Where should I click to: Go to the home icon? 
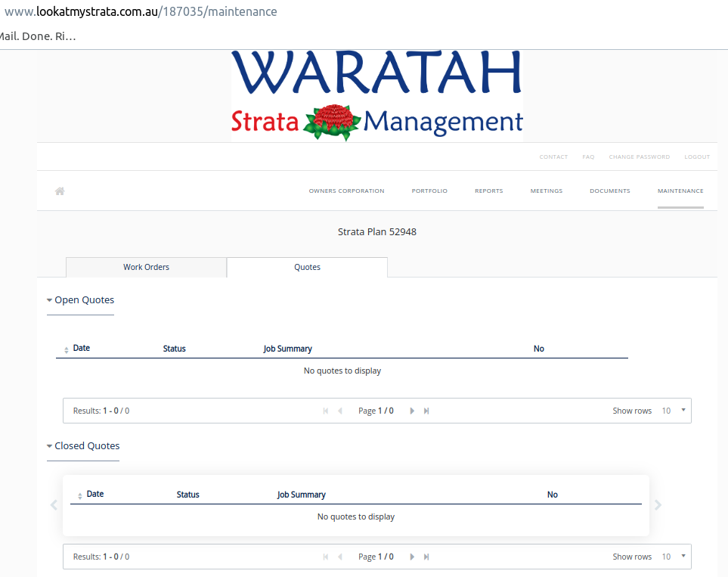click(60, 191)
